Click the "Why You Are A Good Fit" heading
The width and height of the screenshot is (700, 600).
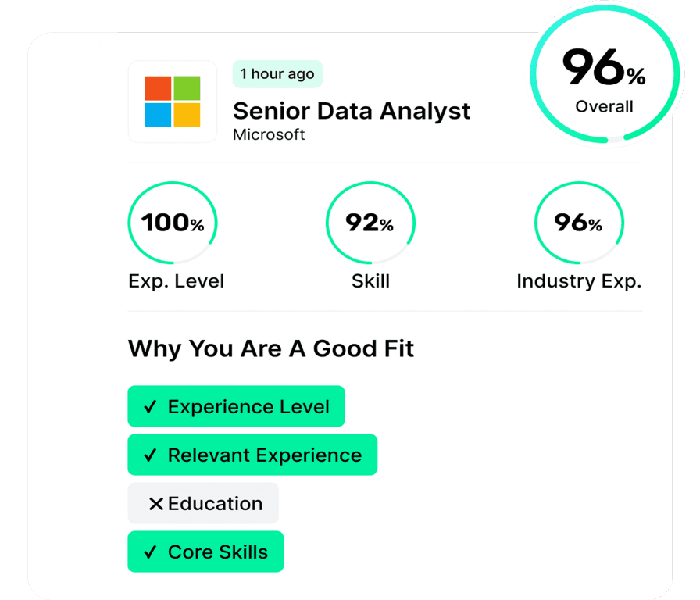point(271,348)
